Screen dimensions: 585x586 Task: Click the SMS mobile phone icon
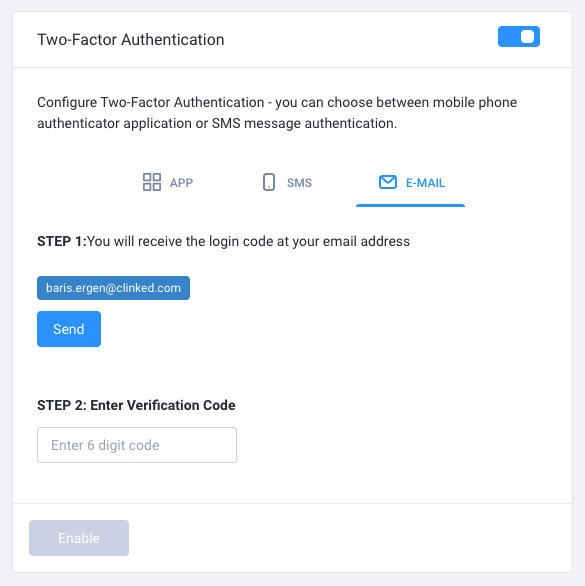point(269,182)
